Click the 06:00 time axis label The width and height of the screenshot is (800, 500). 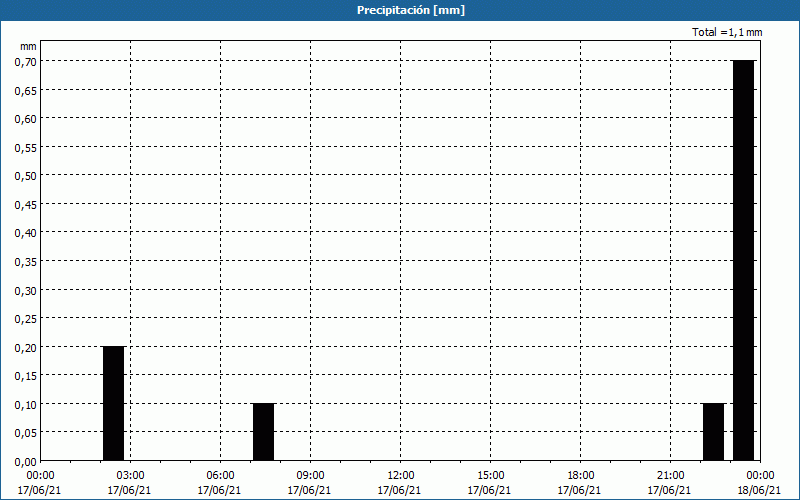pyautogui.click(x=220, y=476)
